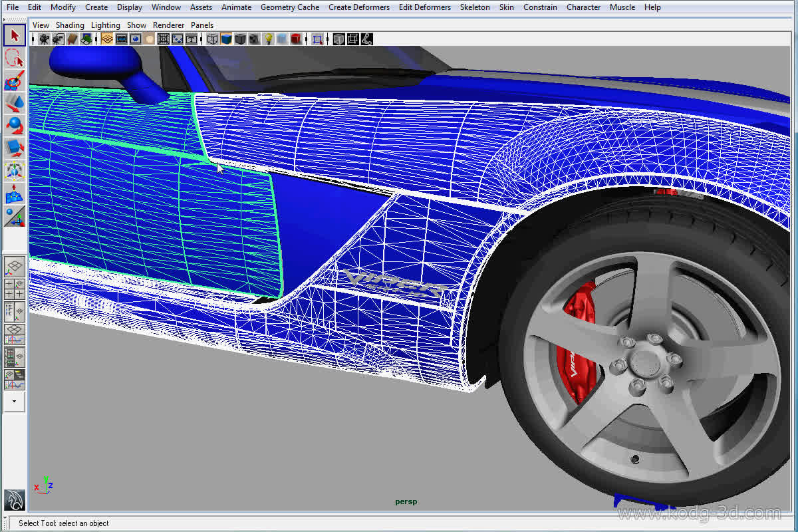Select the arrow Select Tool in toolbox
Viewport: 798px width, 532px height.
click(15, 35)
